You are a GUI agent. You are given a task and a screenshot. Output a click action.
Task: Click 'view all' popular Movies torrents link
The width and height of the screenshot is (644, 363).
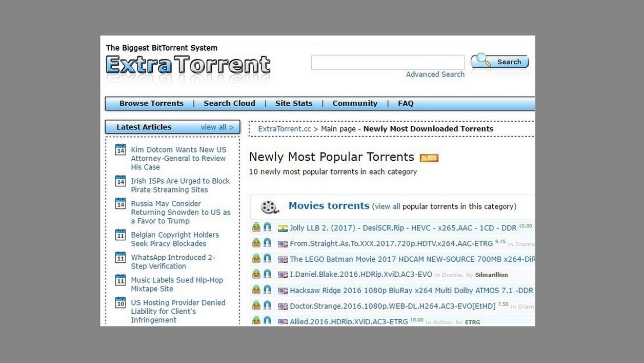[388, 206]
